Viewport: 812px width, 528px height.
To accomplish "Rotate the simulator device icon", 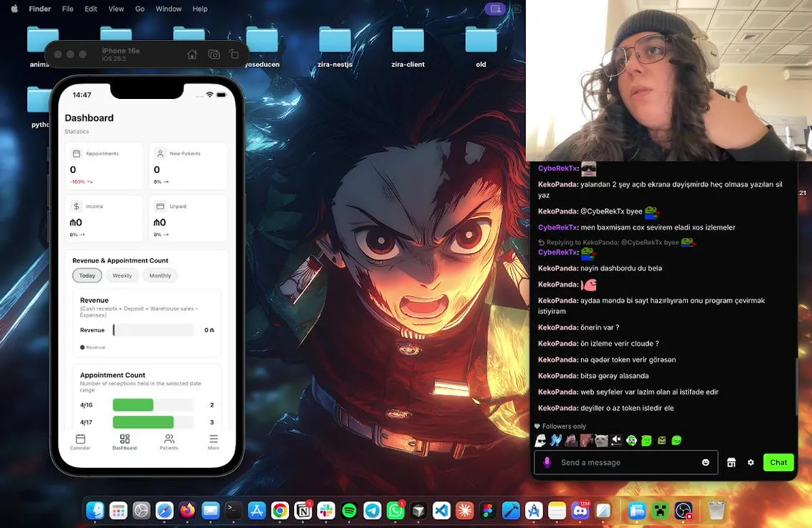I will [x=234, y=54].
